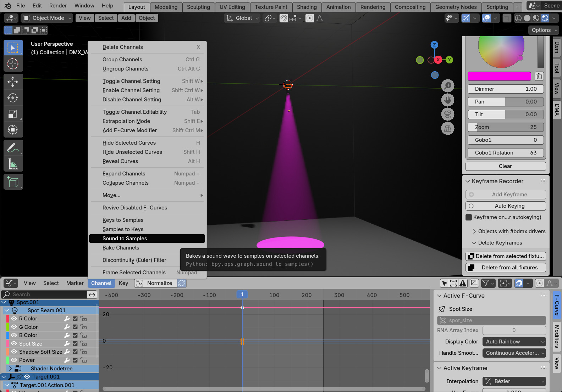Viewport: 562px width, 392px height.
Task: Toggle the Shadow Soft Size checkbox
Action: coord(75,352)
